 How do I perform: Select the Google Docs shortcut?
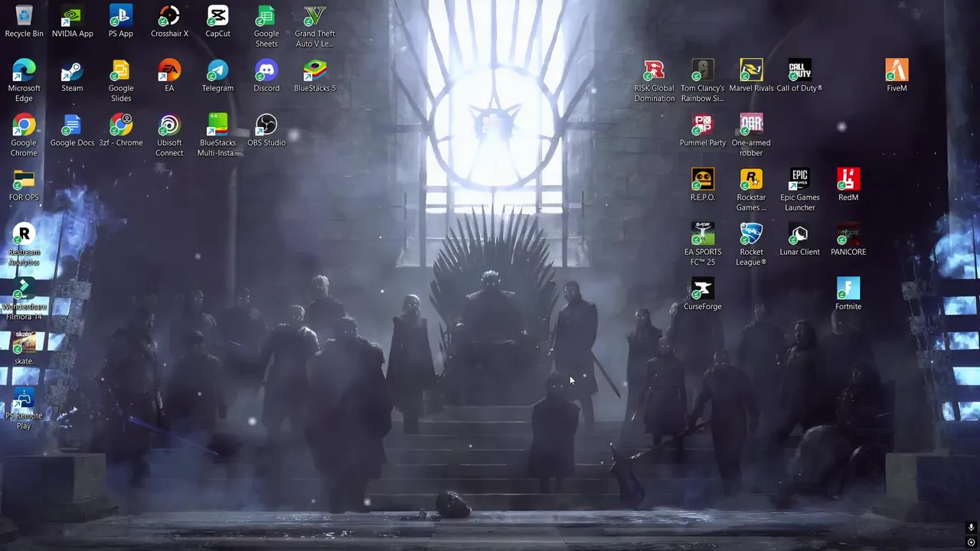tap(72, 125)
